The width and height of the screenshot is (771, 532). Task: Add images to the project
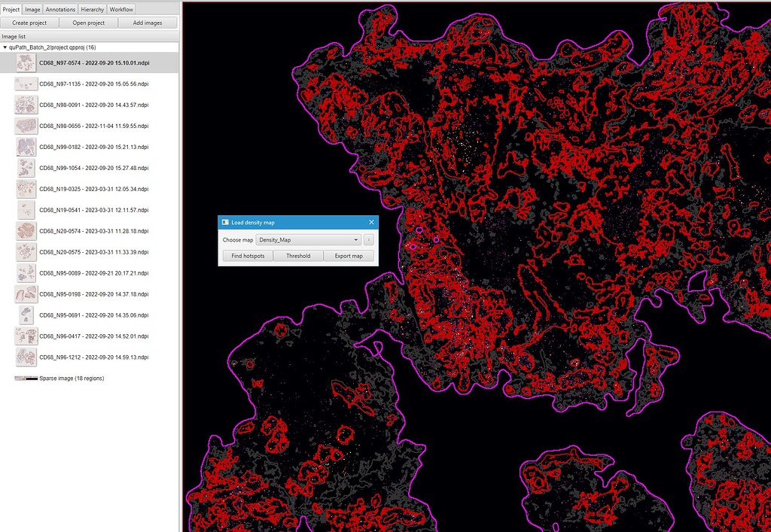pyautogui.click(x=148, y=23)
